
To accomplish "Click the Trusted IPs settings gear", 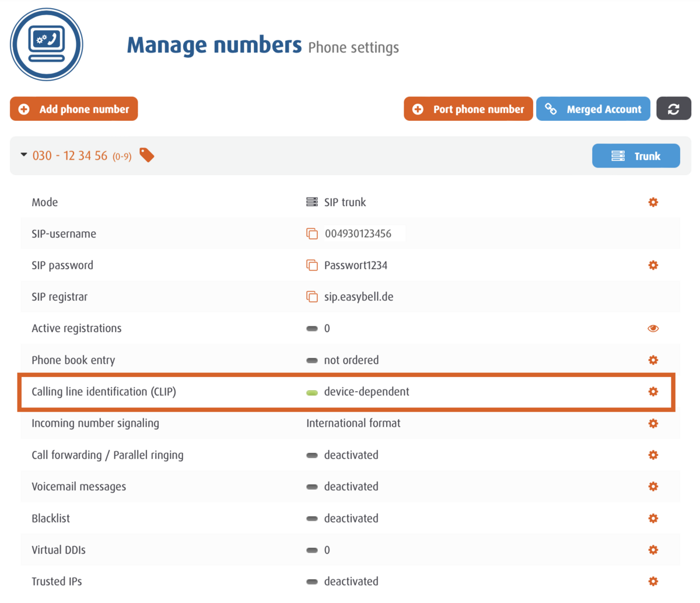I will pyautogui.click(x=653, y=581).
